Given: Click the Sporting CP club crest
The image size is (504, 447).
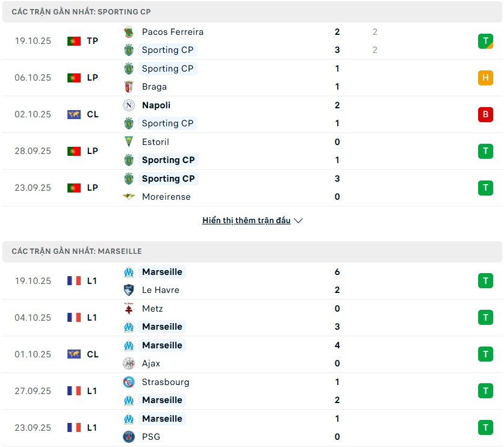Looking at the screenshot, I should (128, 50).
